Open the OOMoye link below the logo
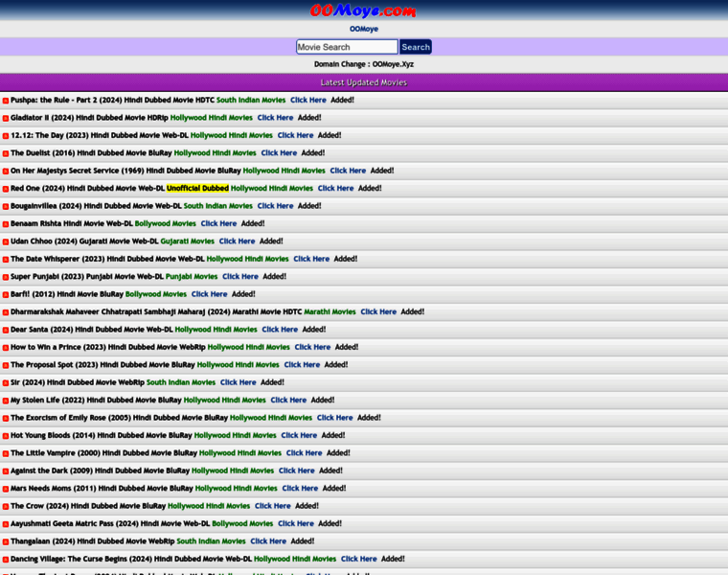This screenshot has width=728, height=575. tap(364, 29)
